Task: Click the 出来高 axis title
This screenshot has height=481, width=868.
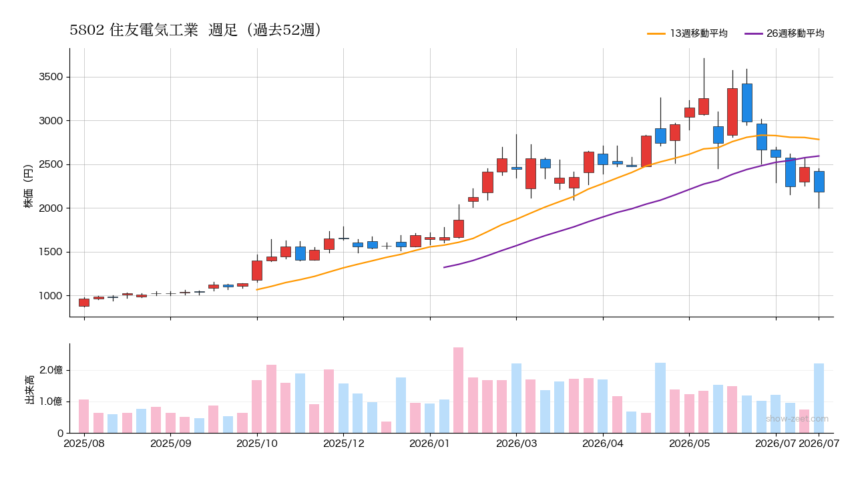Action: tap(29, 389)
